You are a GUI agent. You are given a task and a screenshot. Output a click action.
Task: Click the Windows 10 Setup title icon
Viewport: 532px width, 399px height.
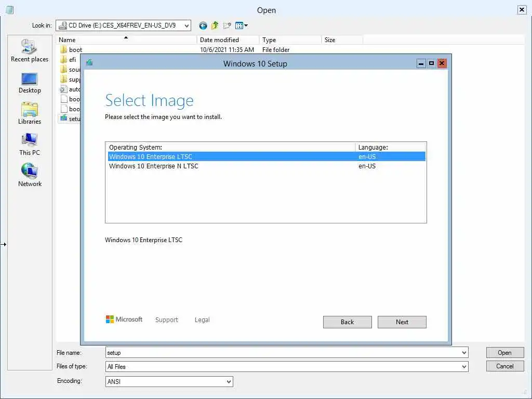pyautogui.click(x=89, y=62)
